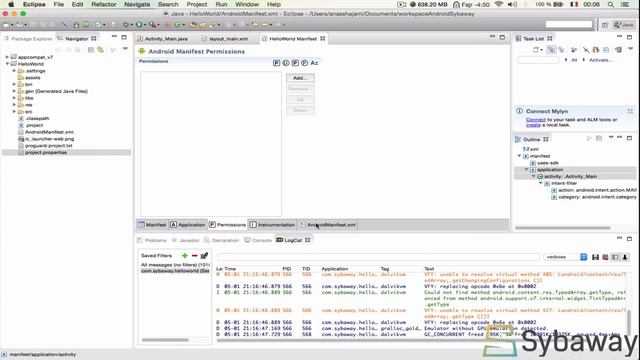This screenshot has height=360, width=640.
Task: Save the LogCat log to file
Action: (596, 257)
